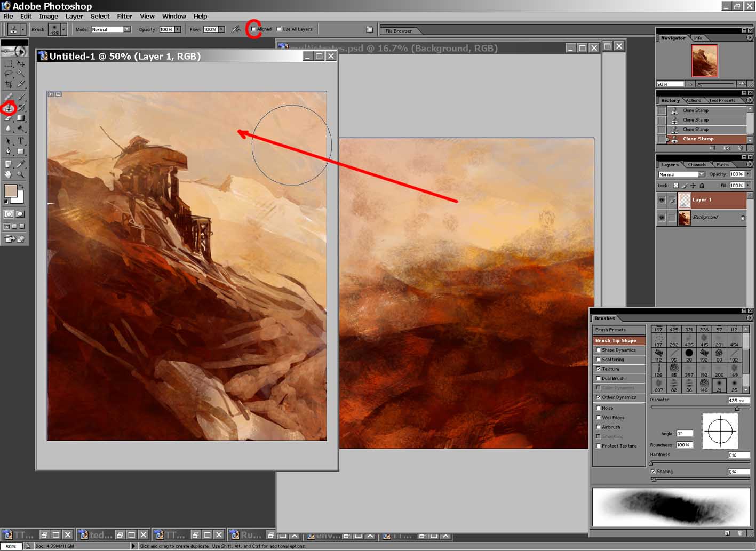
Task: Open the Select menu
Action: [100, 17]
